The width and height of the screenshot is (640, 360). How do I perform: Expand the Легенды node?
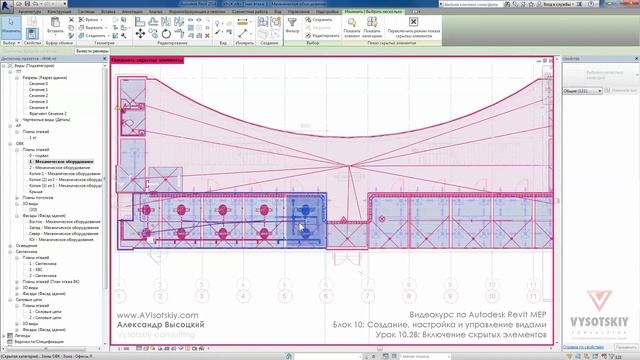point(4,336)
